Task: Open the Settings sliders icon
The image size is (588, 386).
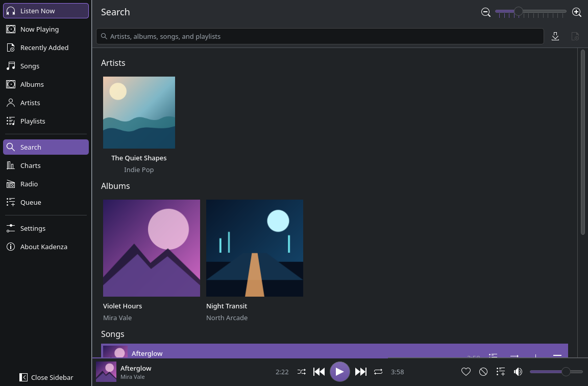Action: pyautogui.click(x=11, y=228)
